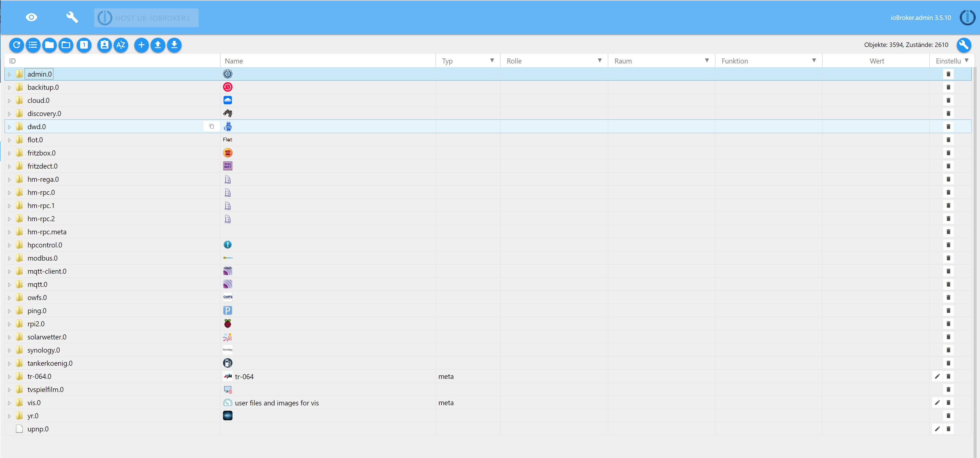Copy the dwd.0 ID with the copy icon
The image size is (980, 458).
pyautogui.click(x=212, y=127)
